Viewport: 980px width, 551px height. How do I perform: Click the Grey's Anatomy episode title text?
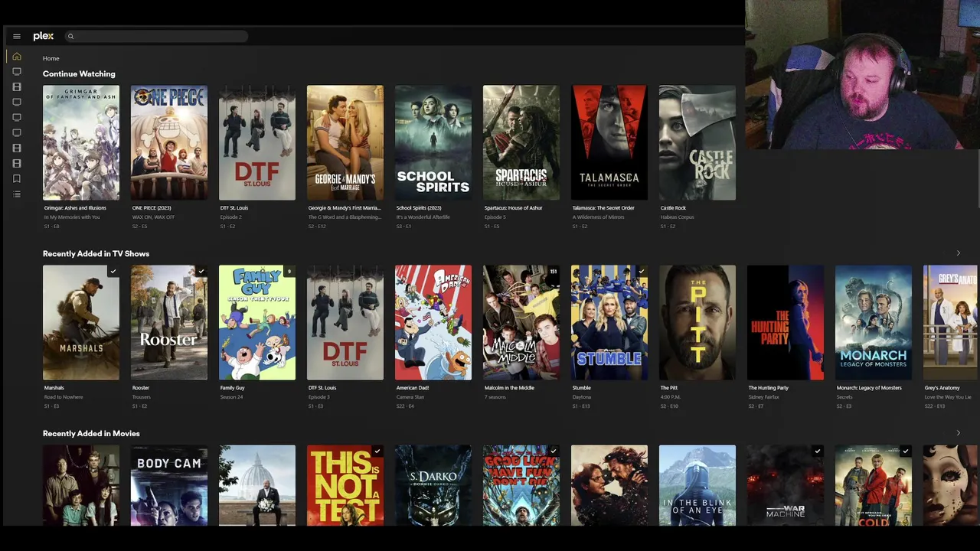click(x=948, y=397)
